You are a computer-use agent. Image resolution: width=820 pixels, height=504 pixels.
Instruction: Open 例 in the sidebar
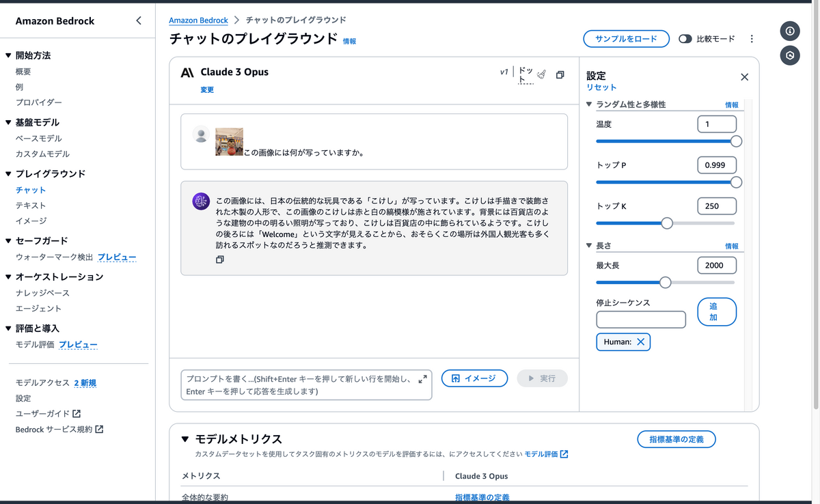19,87
